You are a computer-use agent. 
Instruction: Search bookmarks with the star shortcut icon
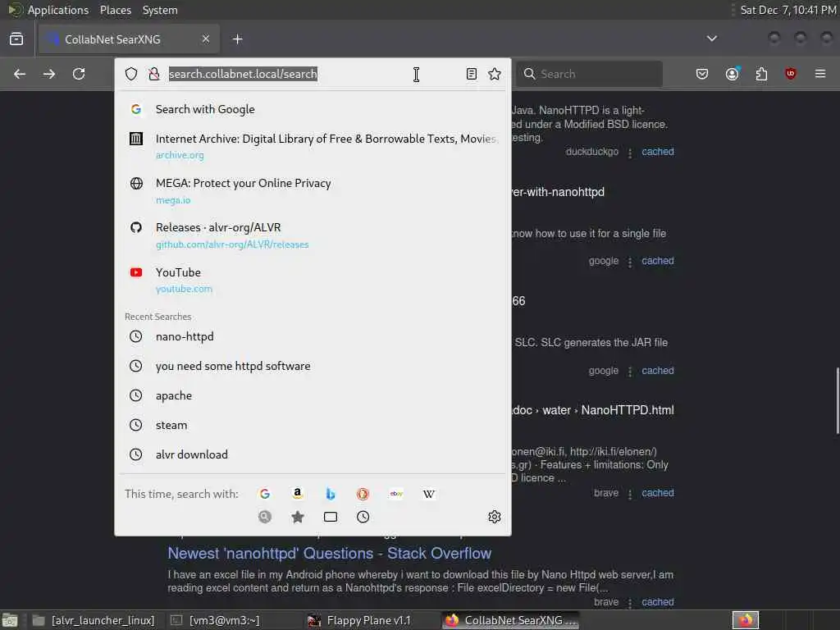[298, 517]
